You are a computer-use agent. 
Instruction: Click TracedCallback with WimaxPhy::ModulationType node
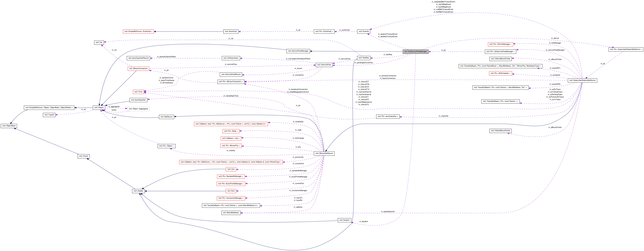500,66
